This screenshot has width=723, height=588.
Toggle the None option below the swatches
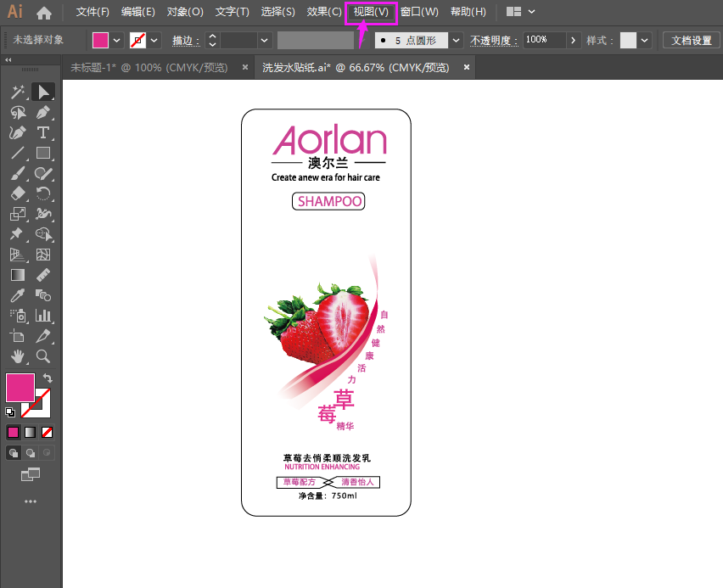pyautogui.click(x=48, y=432)
